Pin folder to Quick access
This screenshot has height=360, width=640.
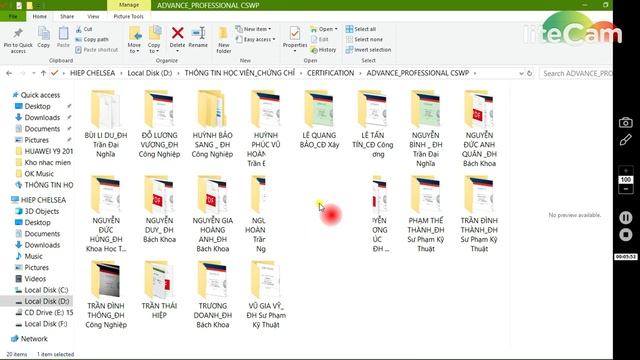[x=18, y=40]
